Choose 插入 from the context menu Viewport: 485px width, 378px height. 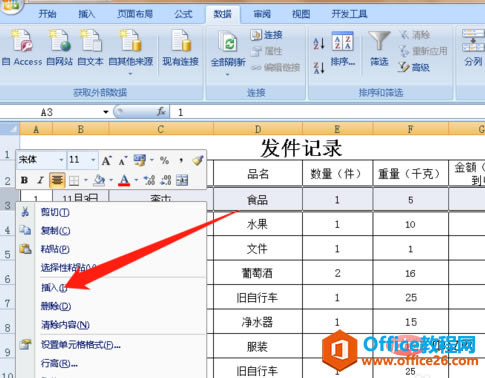[x=111, y=287]
